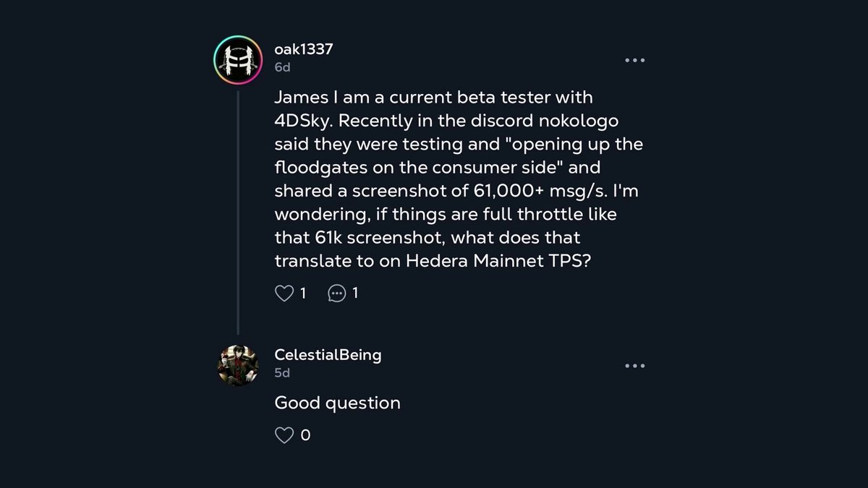The height and width of the screenshot is (488, 868).
Task: Click the oak1337 username
Action: pyautogui.click(x=304, y=49)
